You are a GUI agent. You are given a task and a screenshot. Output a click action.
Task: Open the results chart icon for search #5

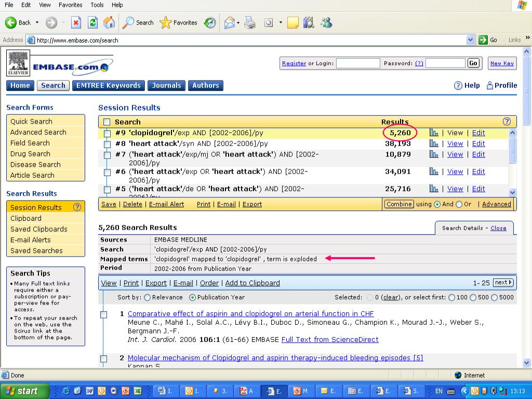434,189
